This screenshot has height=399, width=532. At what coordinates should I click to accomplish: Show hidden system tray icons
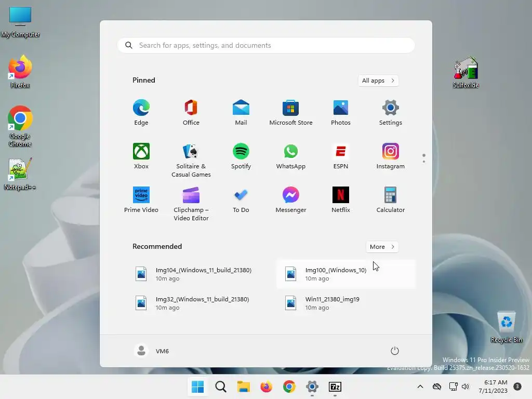tap(420, 387)
